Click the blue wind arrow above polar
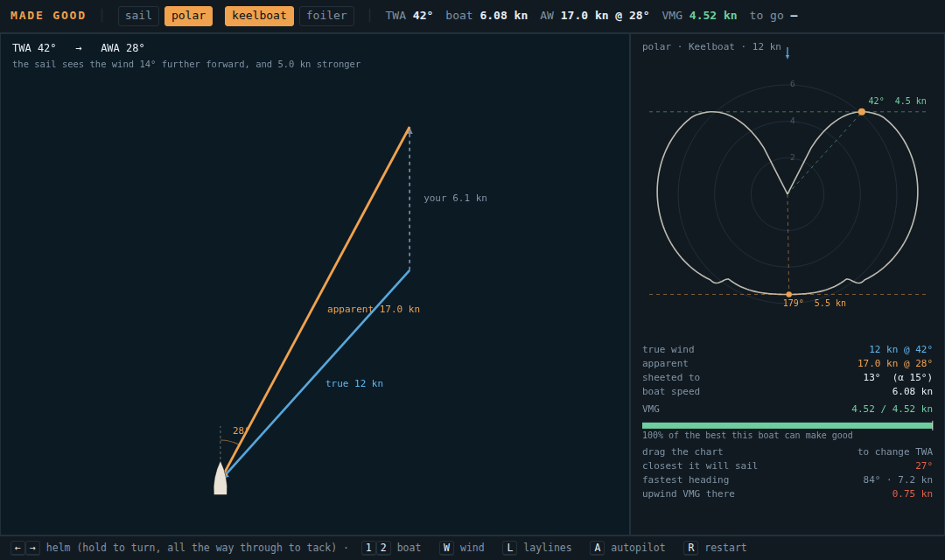Image resolution: width=945 pixels, height=560 pixels. (x=787, y=53)
